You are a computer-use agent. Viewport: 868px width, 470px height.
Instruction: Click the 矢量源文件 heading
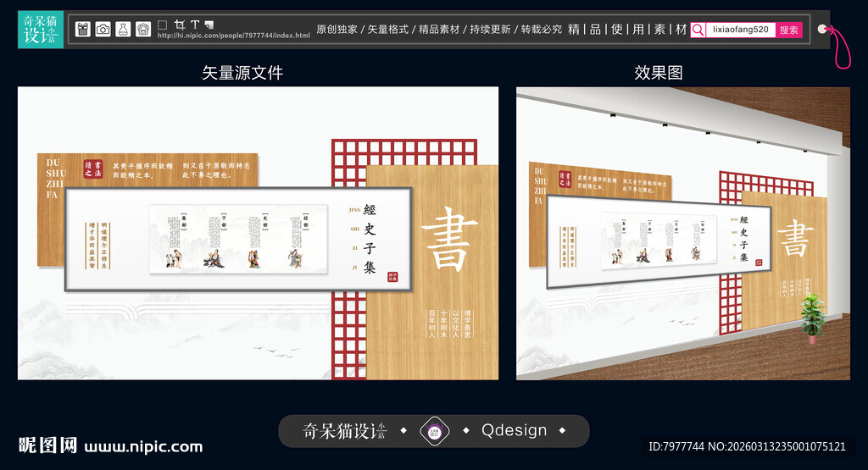242,73
